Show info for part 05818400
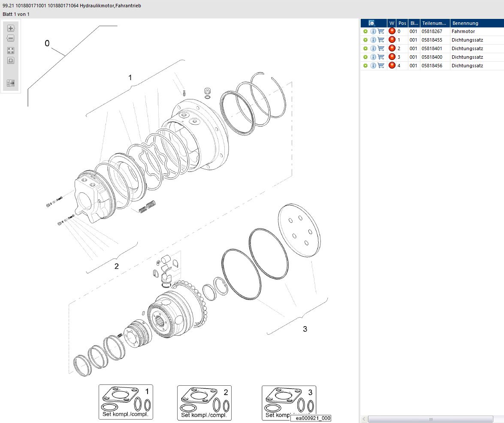Image resolution: width=504 pixels, height=423 pixels. [x=373, y=57]
